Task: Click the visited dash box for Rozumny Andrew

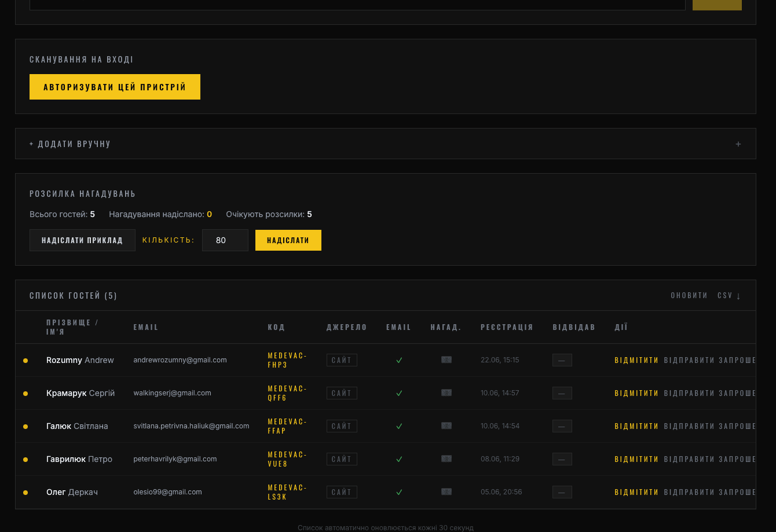Action: pos(562,360)
